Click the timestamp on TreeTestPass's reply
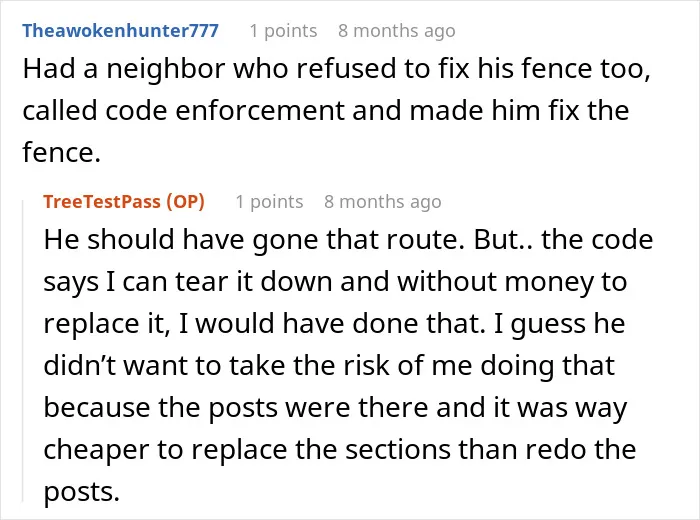Screen dimensions: 700x520 [383, 202]
